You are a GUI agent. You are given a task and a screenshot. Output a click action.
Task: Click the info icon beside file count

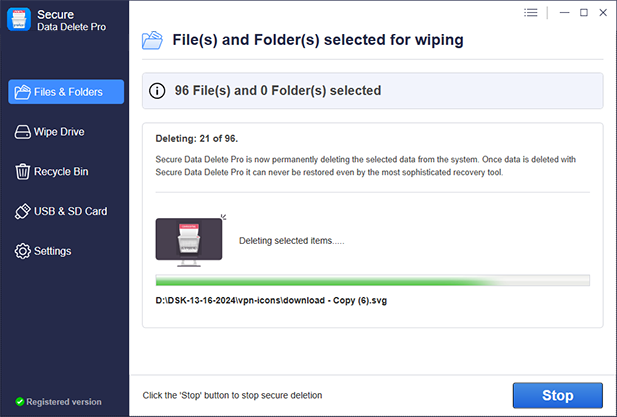pyautogui.click(x=157, y=91)
